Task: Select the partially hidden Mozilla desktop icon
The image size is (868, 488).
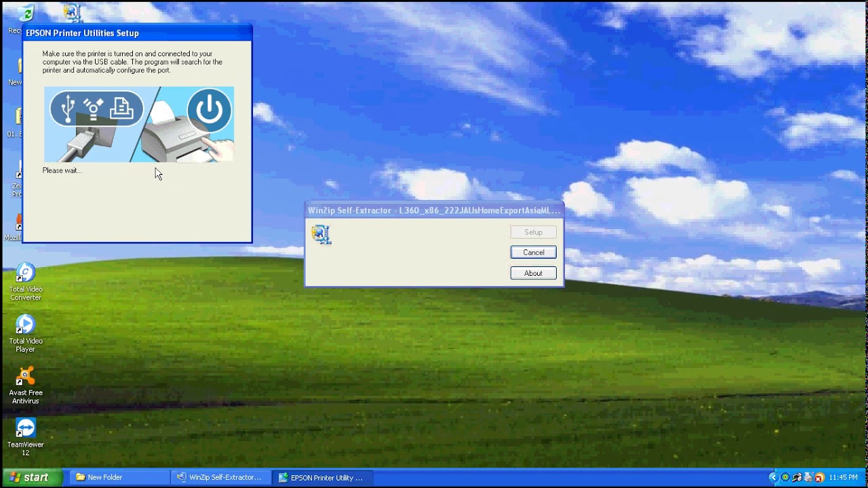Action: (14, 228)
